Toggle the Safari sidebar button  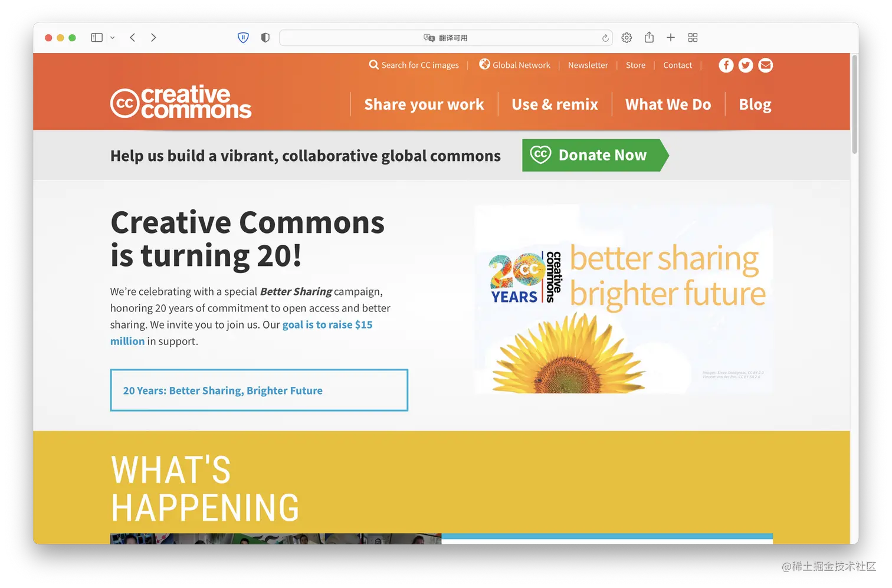(97, 38)
